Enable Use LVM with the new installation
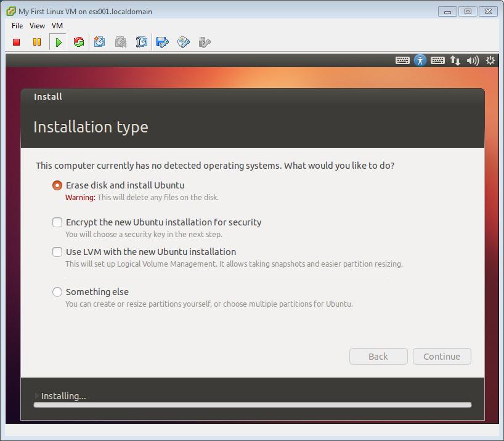Viewport: 504px width, 441px height. coord(57,252)
